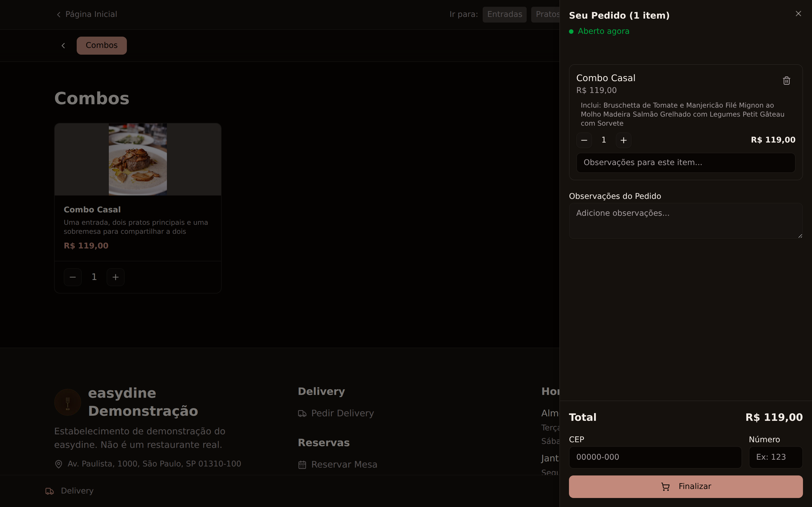Click plus button on the Combo Casal card
This screenshot has height=507, width=812.
[x=115, y=277]
